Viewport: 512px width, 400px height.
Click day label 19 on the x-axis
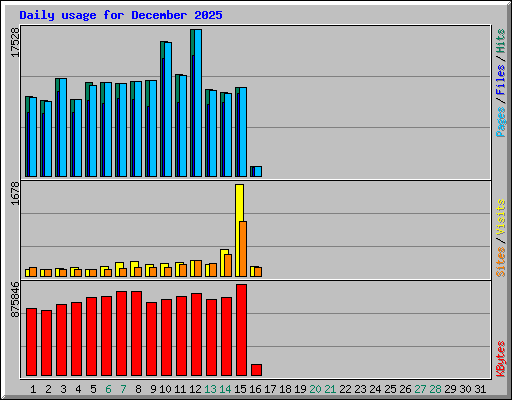[300, 389]
